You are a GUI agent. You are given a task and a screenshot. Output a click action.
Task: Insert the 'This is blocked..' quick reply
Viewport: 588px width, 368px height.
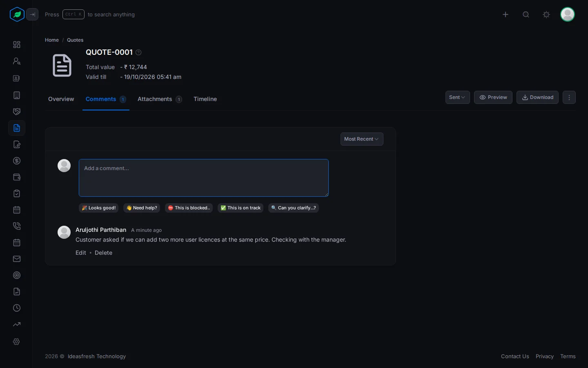tap(189, 208)
